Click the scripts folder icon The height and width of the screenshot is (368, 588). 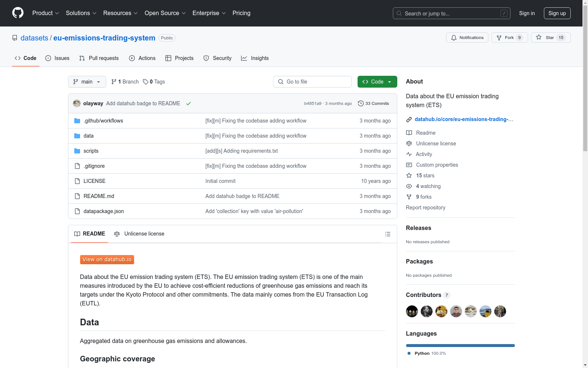pyautogui.click(x=77, y=151)
